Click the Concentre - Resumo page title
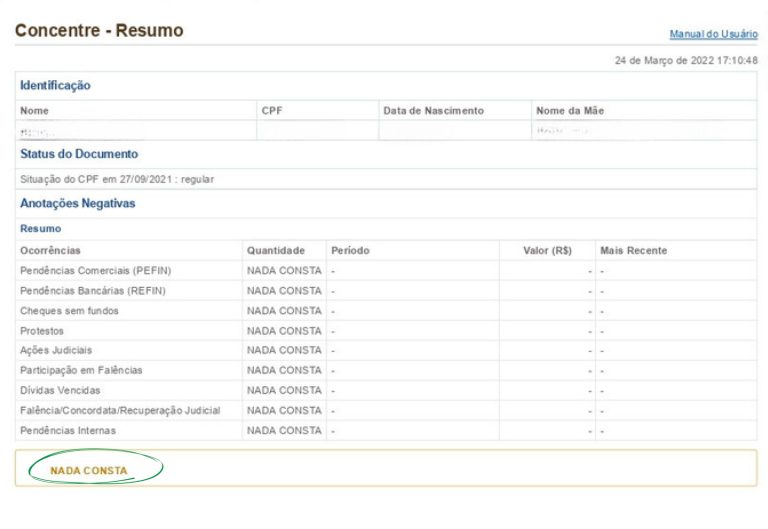768x529 pixels. pyautogui.click(x=99, y=30)
